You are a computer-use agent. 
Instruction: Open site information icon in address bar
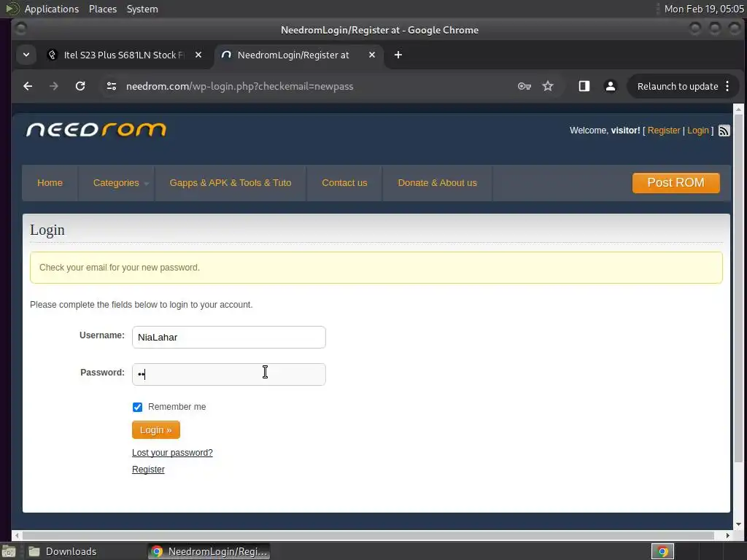(112, 86)
